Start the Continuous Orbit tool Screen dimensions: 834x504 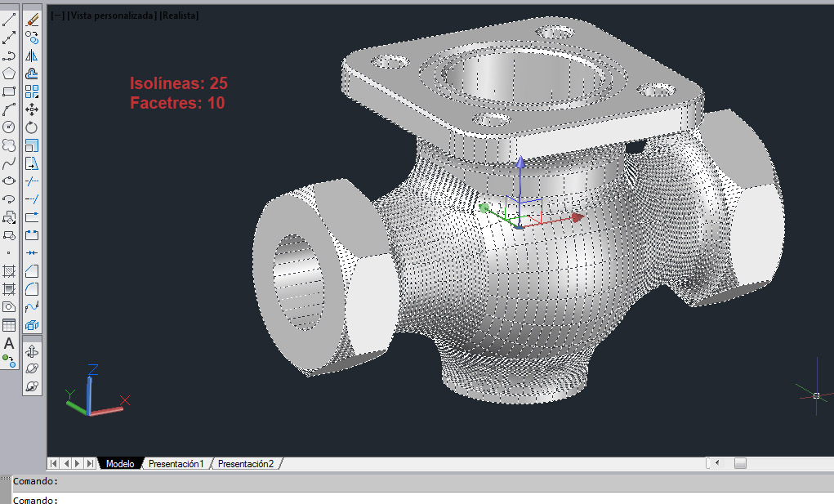click(x=32, y=386)
